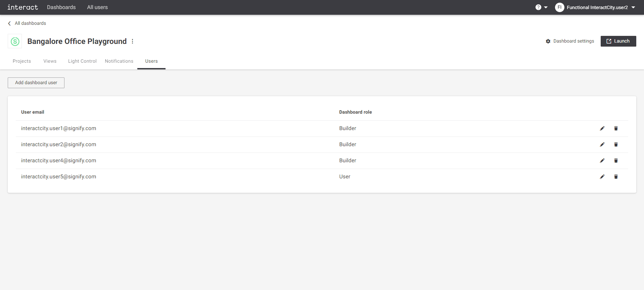
Task: Open the three-dot menu beside dashboard title
Action: click(x=133, y=41)
